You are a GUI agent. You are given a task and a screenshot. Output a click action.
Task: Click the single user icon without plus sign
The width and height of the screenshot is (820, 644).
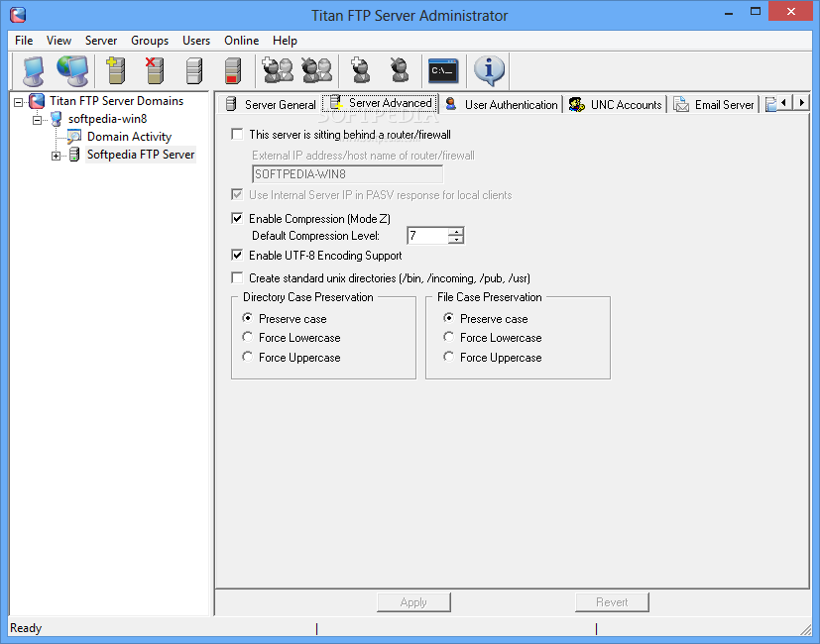[400, 70]
